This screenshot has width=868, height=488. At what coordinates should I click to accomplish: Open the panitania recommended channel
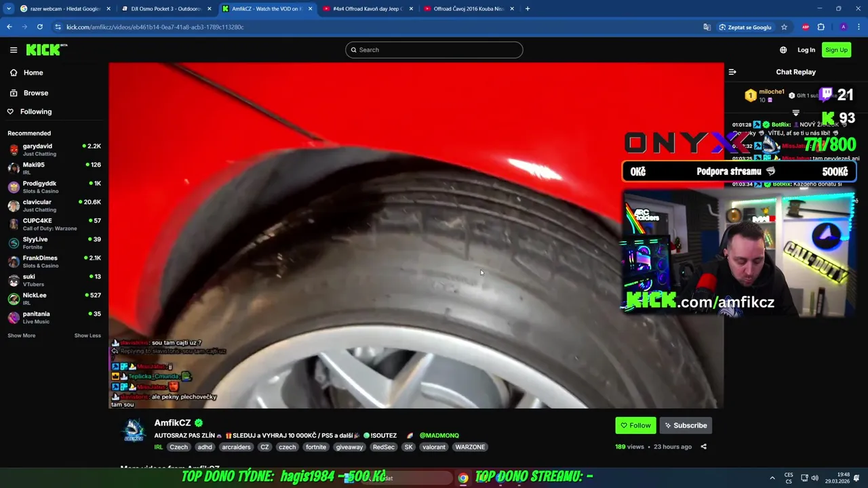pyautogui.click(x=54, y=317)
